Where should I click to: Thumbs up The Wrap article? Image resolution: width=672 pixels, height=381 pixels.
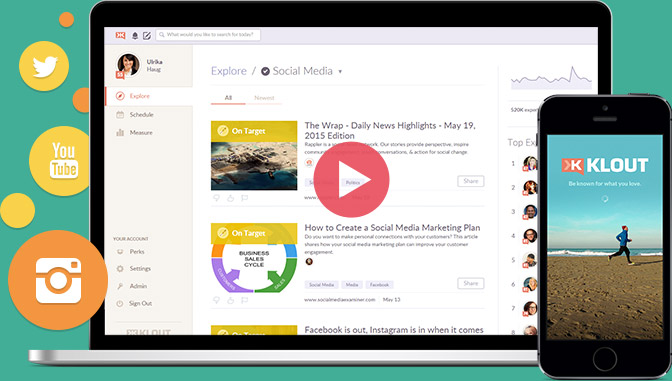click(231, 198)
